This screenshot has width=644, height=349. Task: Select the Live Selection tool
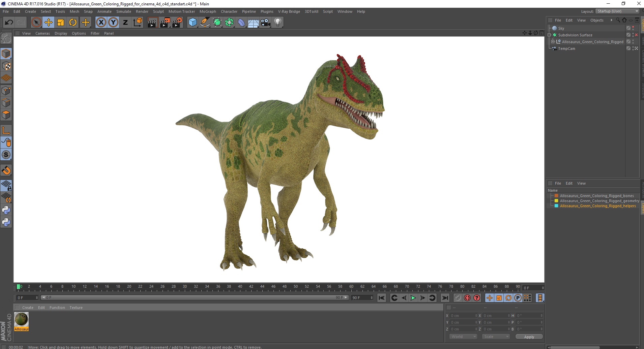point(36,23)
